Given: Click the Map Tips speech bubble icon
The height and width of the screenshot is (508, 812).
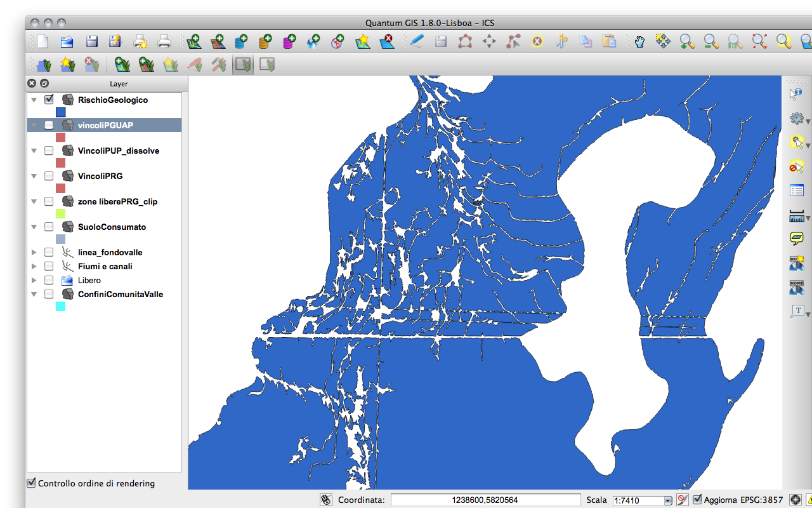Looking at the screenshot, I should pos(796,239).
